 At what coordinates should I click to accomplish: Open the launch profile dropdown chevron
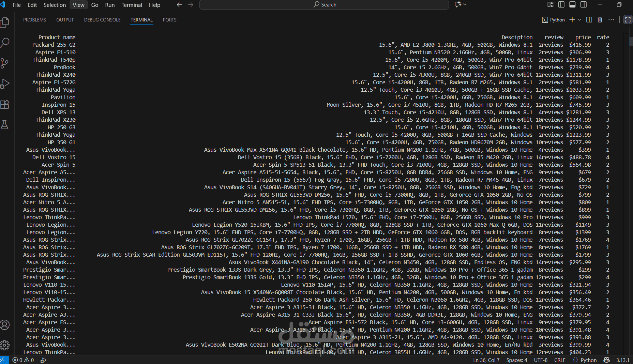pos(579,20)
